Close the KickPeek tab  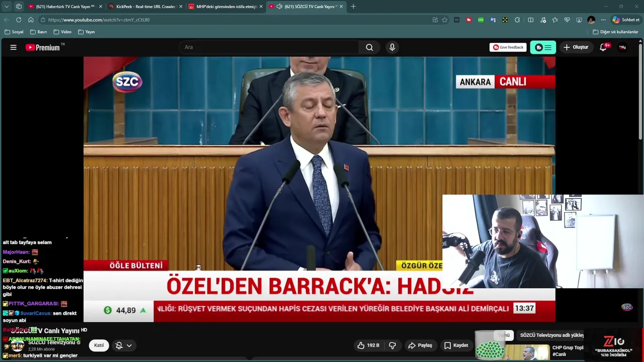(181, 7)
